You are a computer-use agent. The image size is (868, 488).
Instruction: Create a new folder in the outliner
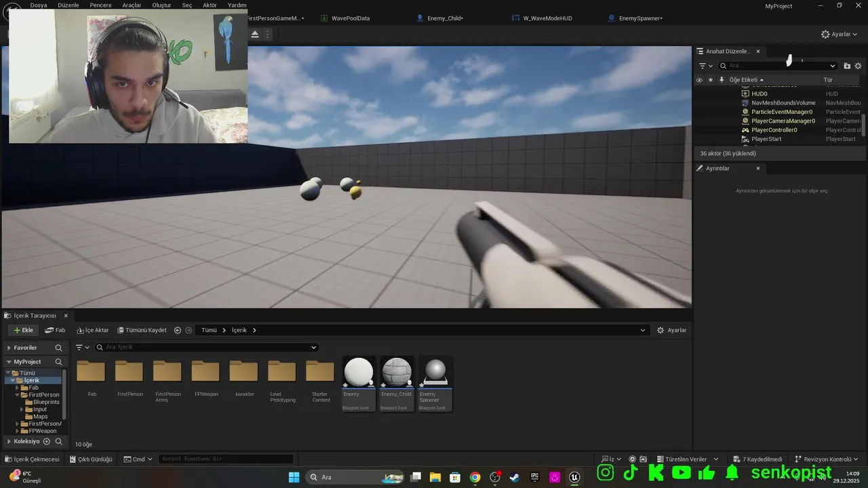click(x=847, y=66)
